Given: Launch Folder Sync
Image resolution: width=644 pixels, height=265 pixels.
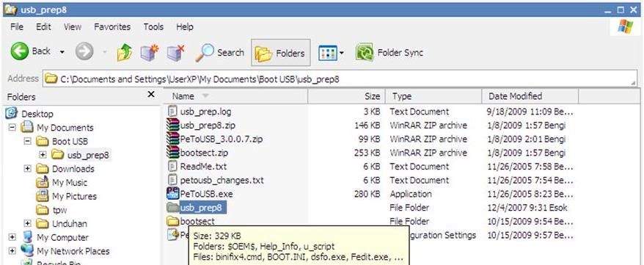Looking at the screenshot, I should coord(389,53).
